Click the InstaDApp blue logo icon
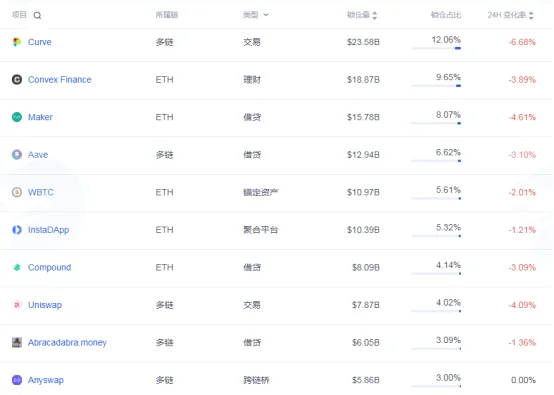Screen dimensions: 554x395 coord(17,230)
